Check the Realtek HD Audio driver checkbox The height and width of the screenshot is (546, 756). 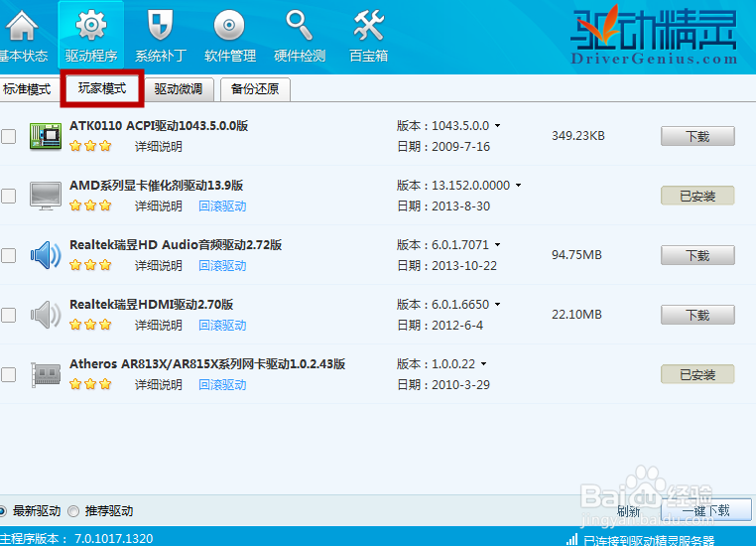(8, 256)
